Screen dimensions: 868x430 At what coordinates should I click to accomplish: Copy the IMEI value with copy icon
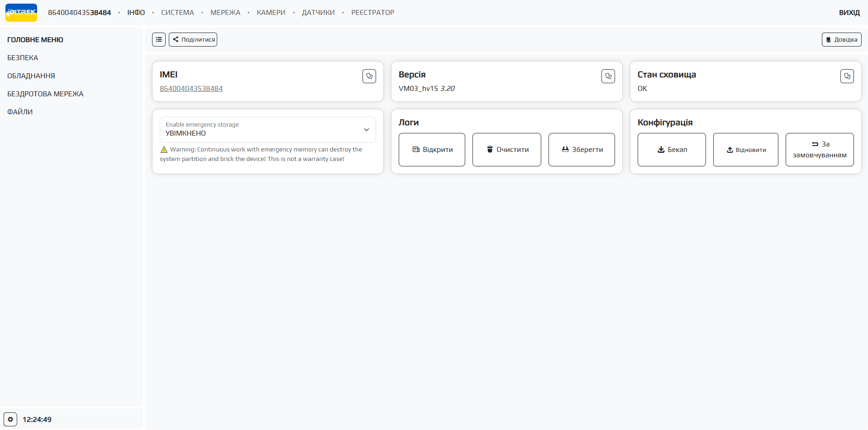pos(369,76)
